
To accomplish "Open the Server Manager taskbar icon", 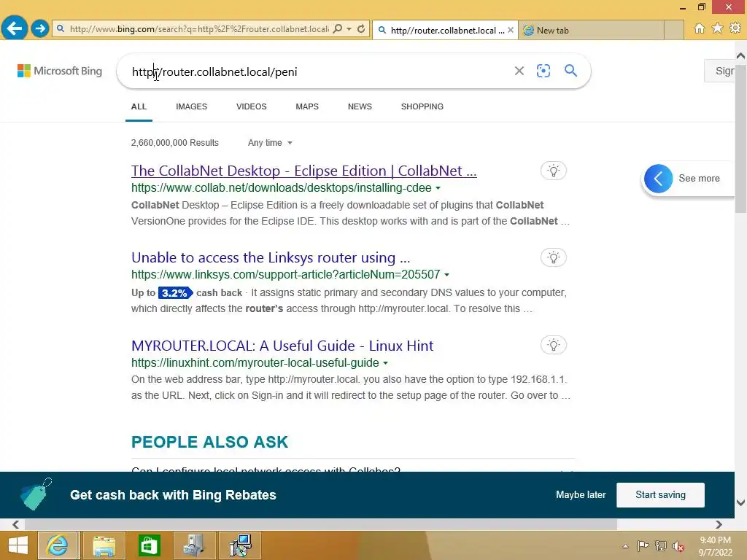I will [x=194, y=545].
